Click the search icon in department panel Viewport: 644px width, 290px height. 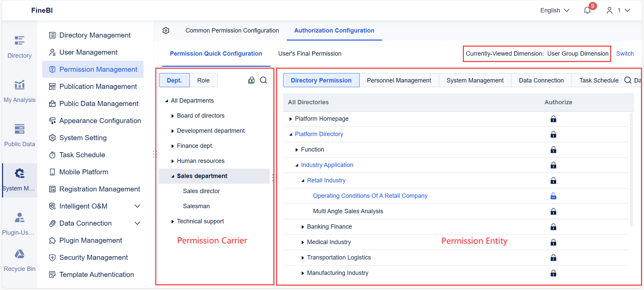(264, 80)
